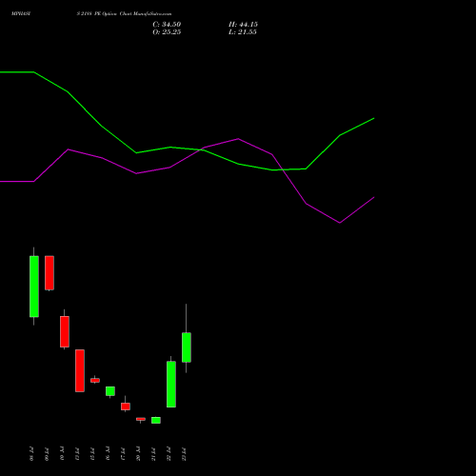
Task: Click the "MPHASI" symbol label
Action: 21,14
